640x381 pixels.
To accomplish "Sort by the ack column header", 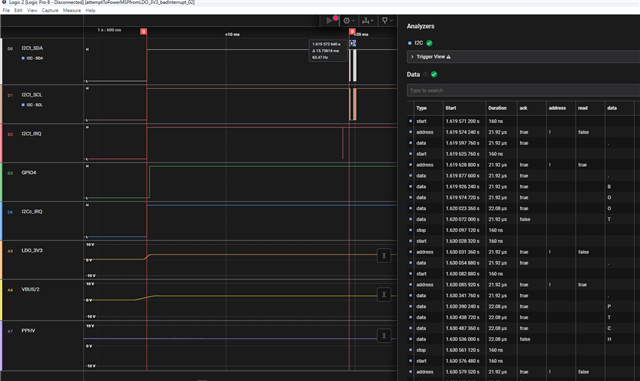I will (523, 108).
